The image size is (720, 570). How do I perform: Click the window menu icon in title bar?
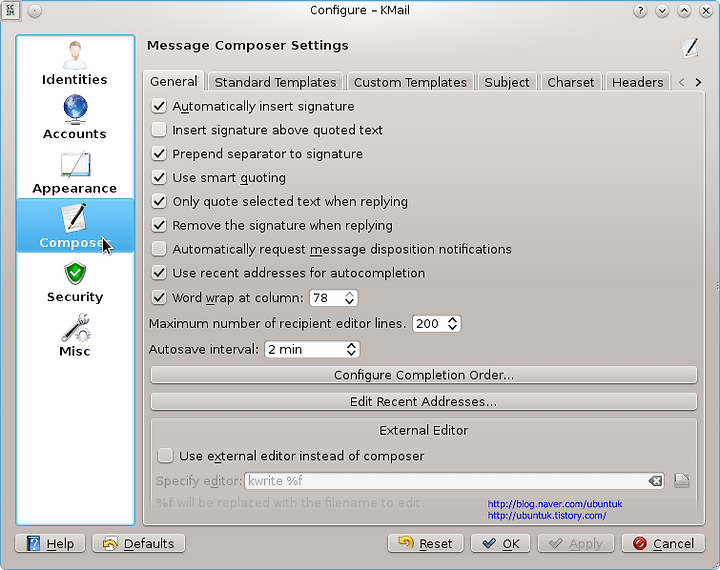click(x=10, y=10)
